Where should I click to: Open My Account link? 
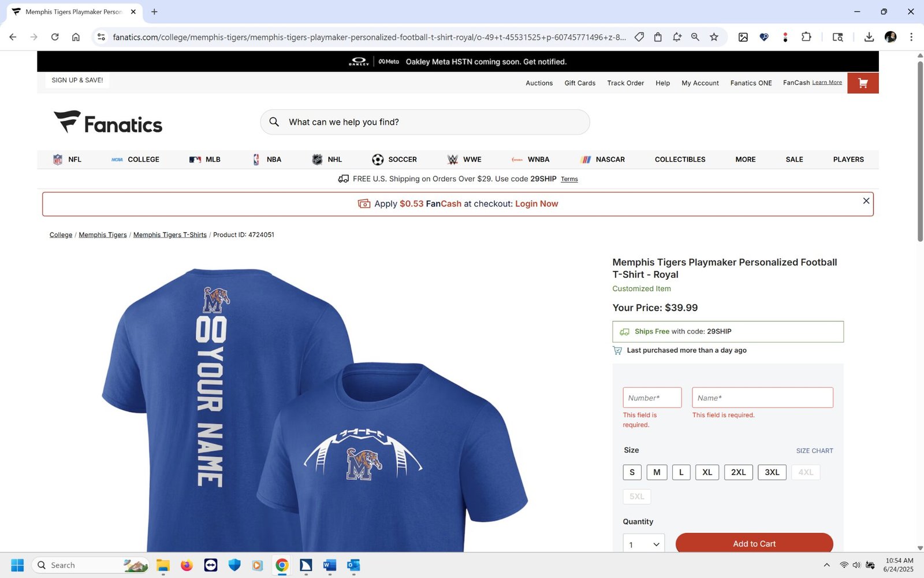point(700,83)
